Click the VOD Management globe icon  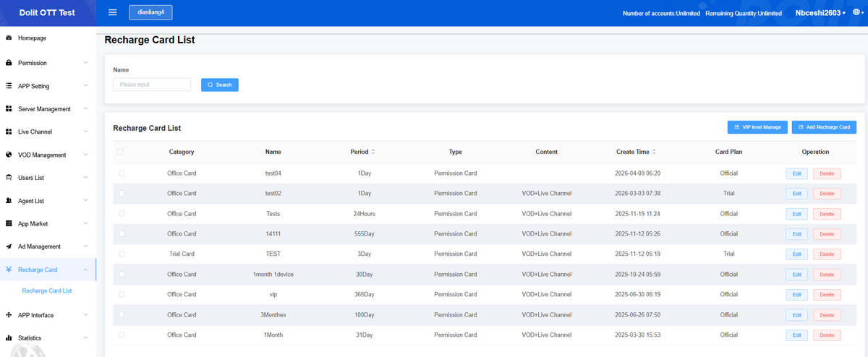(9, 155)
